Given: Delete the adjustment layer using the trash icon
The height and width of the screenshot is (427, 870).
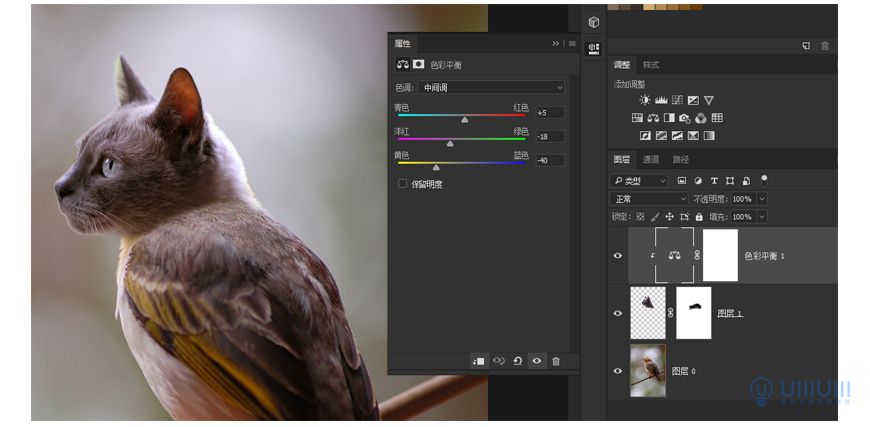Looking at the screenshot, I should 556,361.
